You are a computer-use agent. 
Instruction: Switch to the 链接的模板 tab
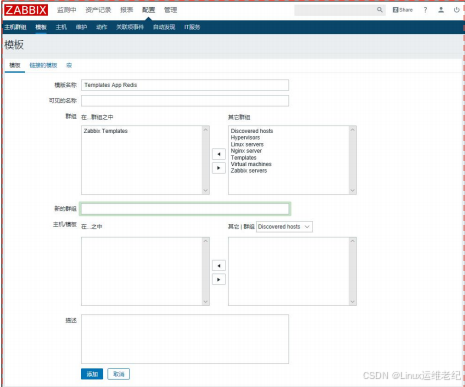click(x=43, y=65)
